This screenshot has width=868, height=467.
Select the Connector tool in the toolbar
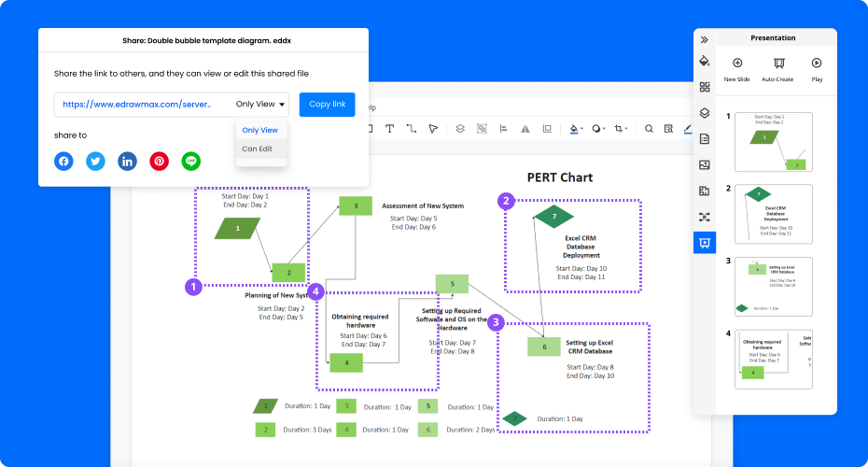point(412,129)
